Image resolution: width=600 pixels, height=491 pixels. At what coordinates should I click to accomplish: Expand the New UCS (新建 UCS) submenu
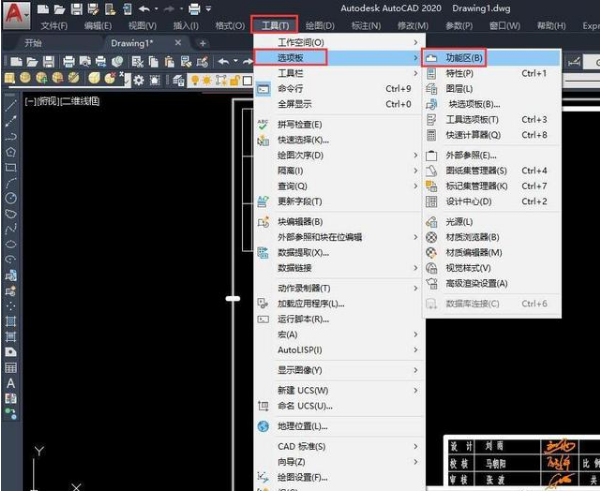coord(303,390)
